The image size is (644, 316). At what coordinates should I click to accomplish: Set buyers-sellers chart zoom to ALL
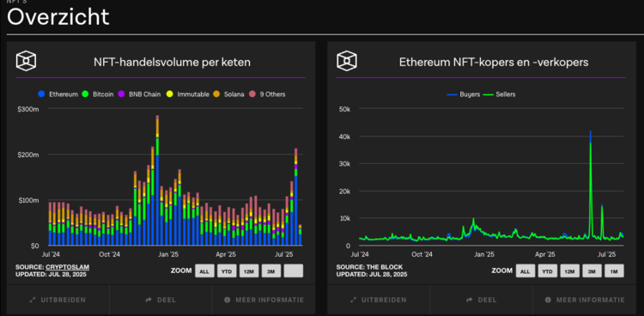pos(526,270)
